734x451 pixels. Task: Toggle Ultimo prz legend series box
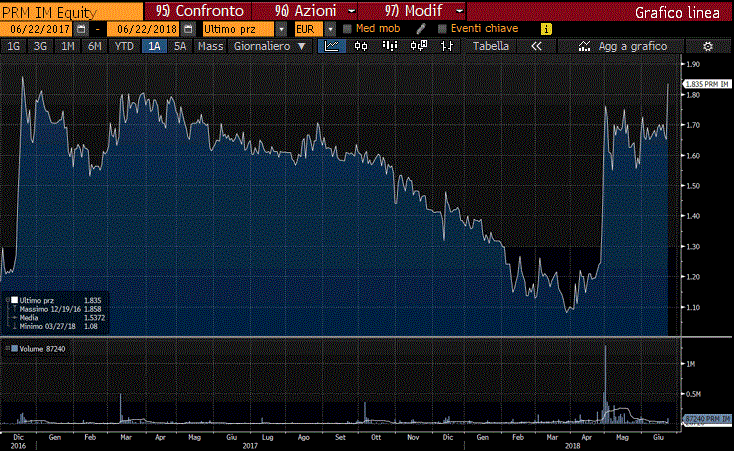coord(15,300)
